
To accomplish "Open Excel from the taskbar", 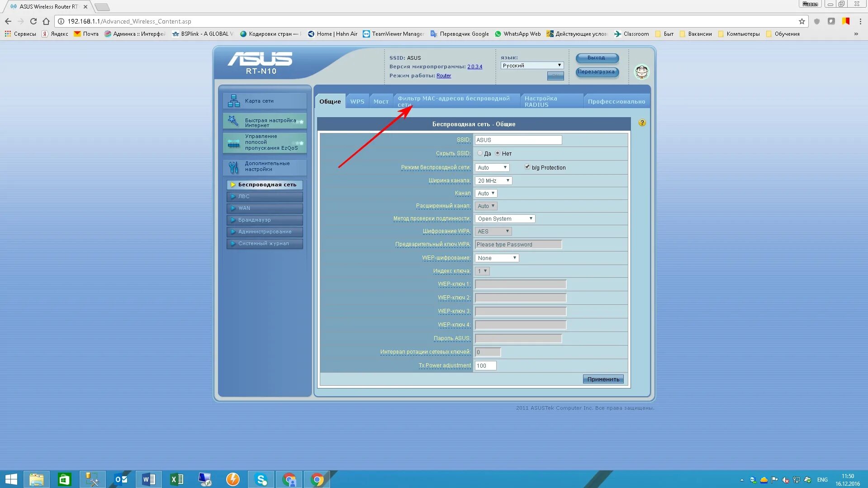I will tap(176, 479).
